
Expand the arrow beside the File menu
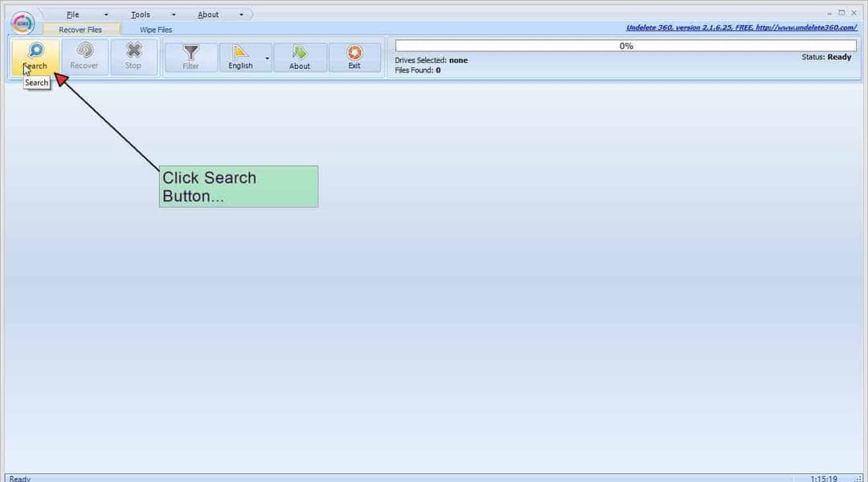coord(106,14)
